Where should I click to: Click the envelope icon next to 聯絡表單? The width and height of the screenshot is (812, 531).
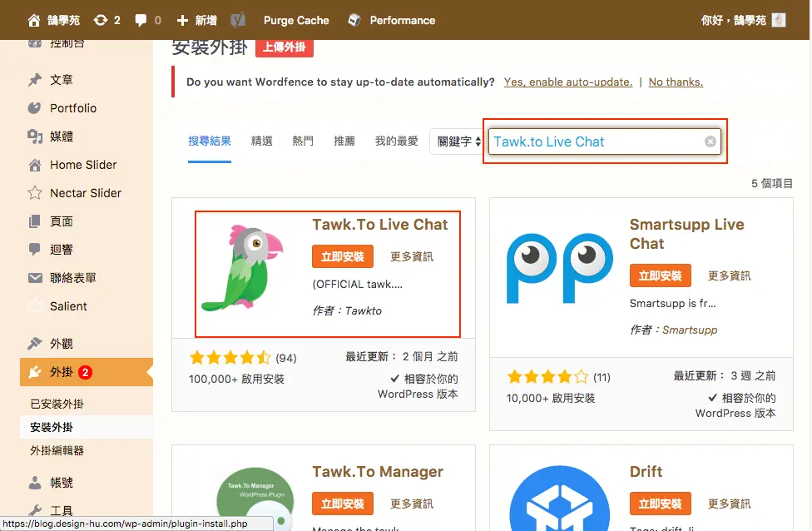click(35, 278)
